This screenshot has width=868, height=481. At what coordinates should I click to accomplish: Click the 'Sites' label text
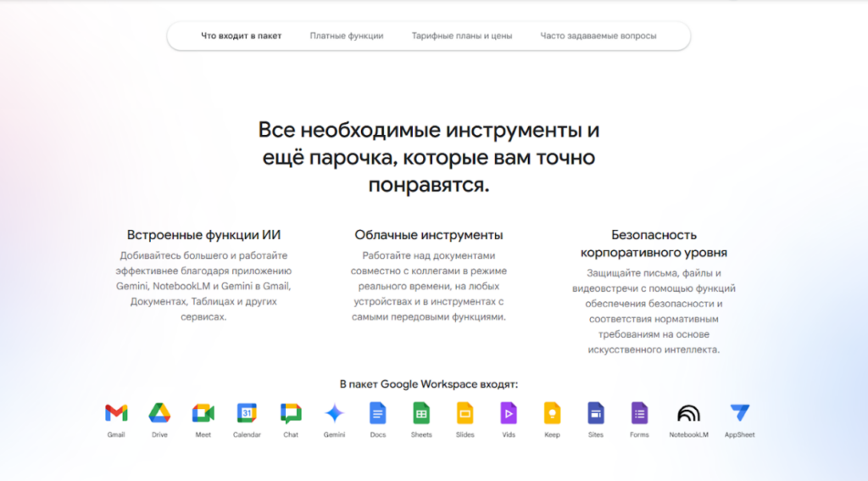[596, 435]
